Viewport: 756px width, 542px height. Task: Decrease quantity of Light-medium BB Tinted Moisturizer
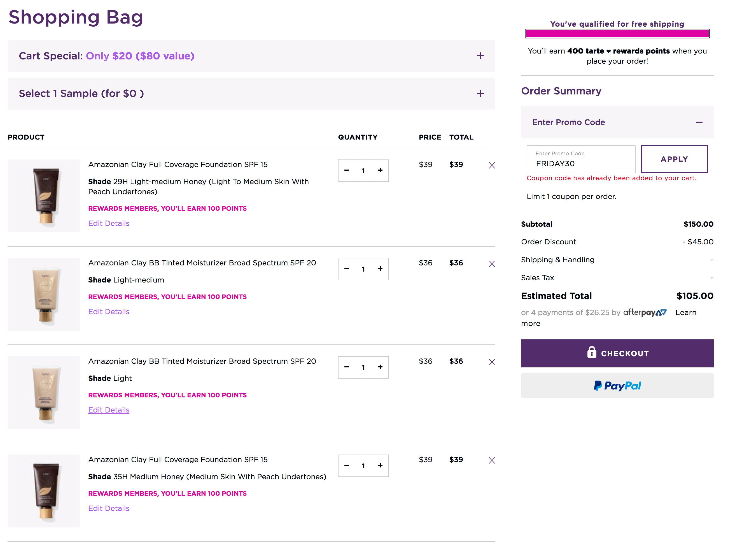347,269
